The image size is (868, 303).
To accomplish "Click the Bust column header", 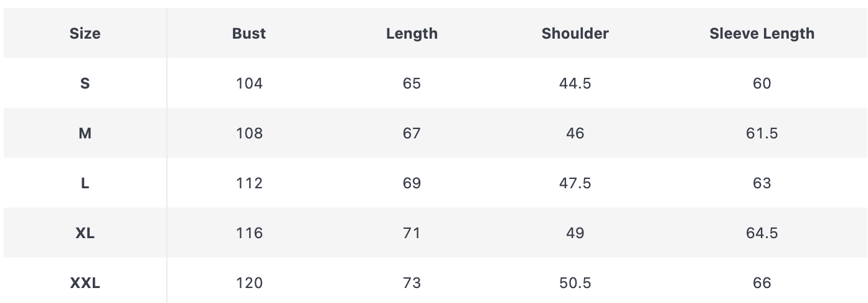I will pos(249,34).
